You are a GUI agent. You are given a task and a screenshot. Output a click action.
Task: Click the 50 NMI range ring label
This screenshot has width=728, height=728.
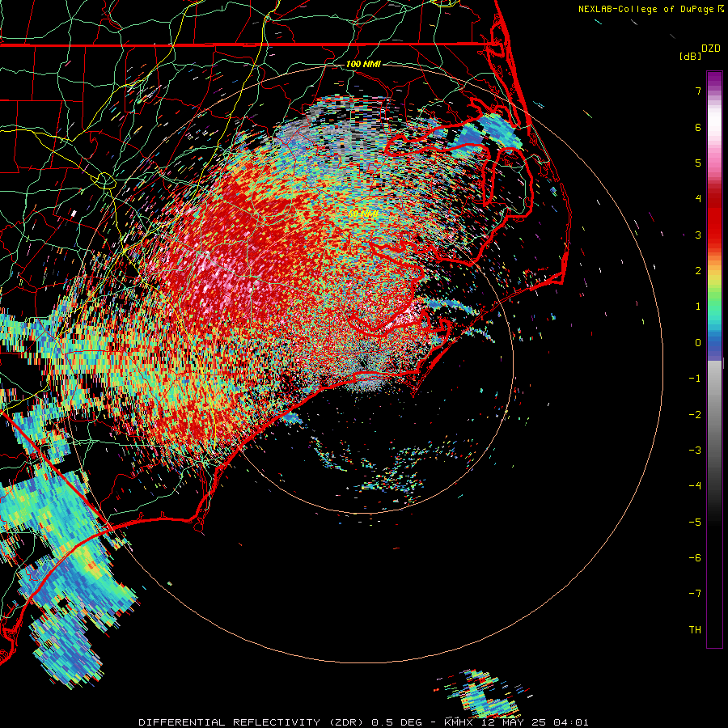[x=363, y=214]
